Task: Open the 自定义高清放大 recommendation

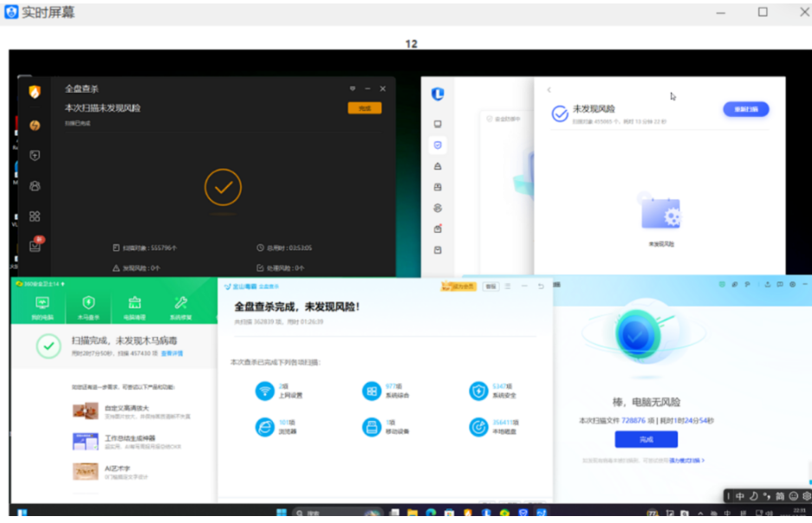Action: point(132,411)
